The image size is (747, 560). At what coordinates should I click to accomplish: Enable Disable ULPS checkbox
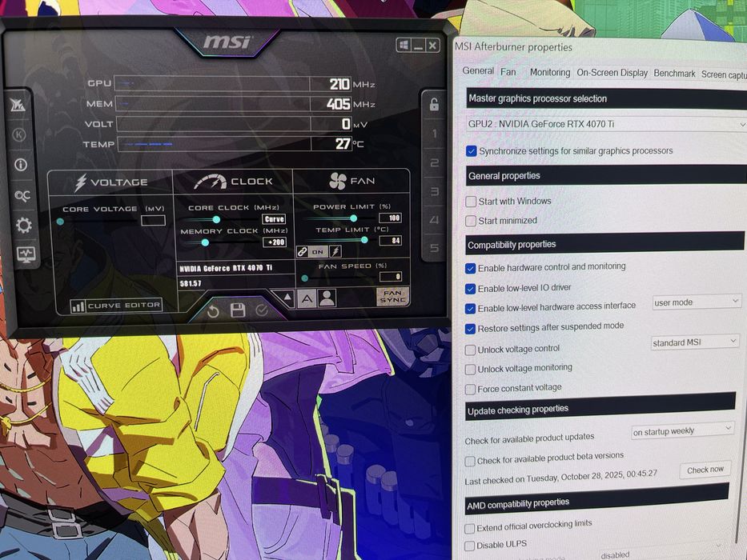point(470,546)
